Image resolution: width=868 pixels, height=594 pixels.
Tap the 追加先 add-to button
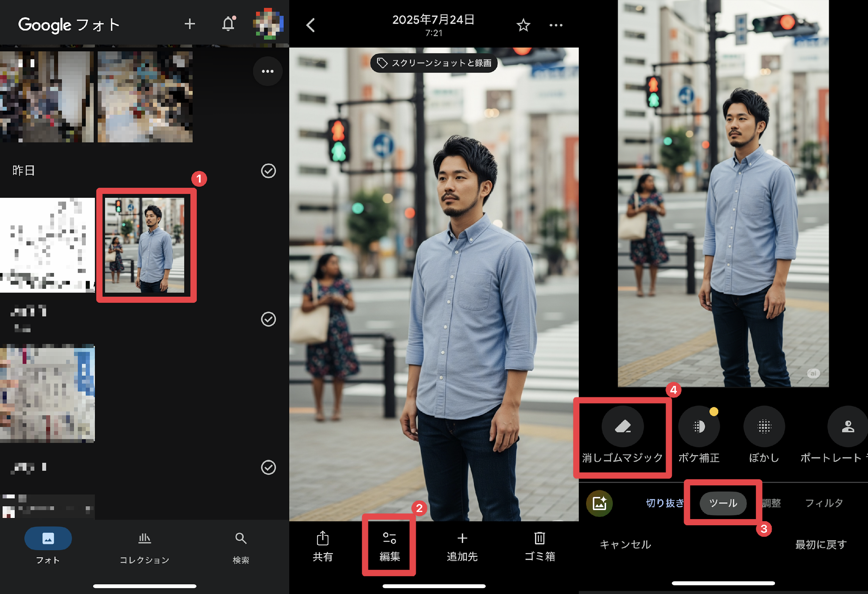tap(462, 546)
